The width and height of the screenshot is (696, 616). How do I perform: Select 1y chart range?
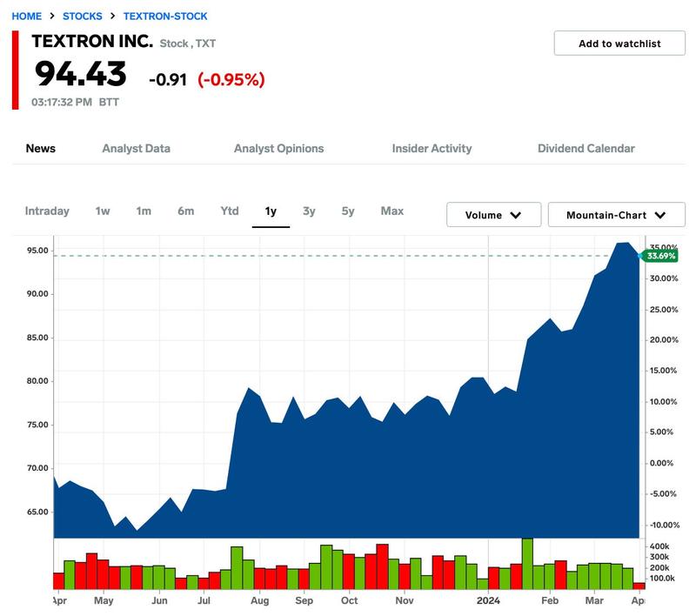click(271, 211)
